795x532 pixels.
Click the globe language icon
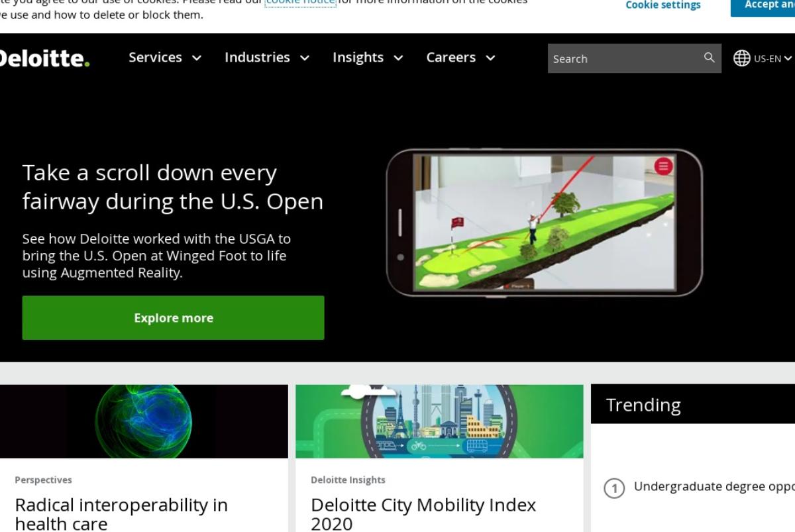742,58
